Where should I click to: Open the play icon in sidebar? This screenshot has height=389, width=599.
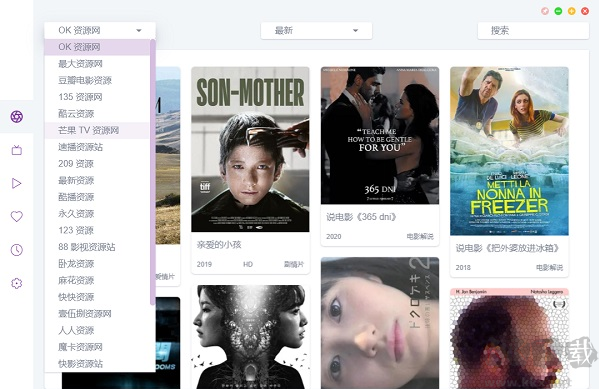[x=16, y=183]
